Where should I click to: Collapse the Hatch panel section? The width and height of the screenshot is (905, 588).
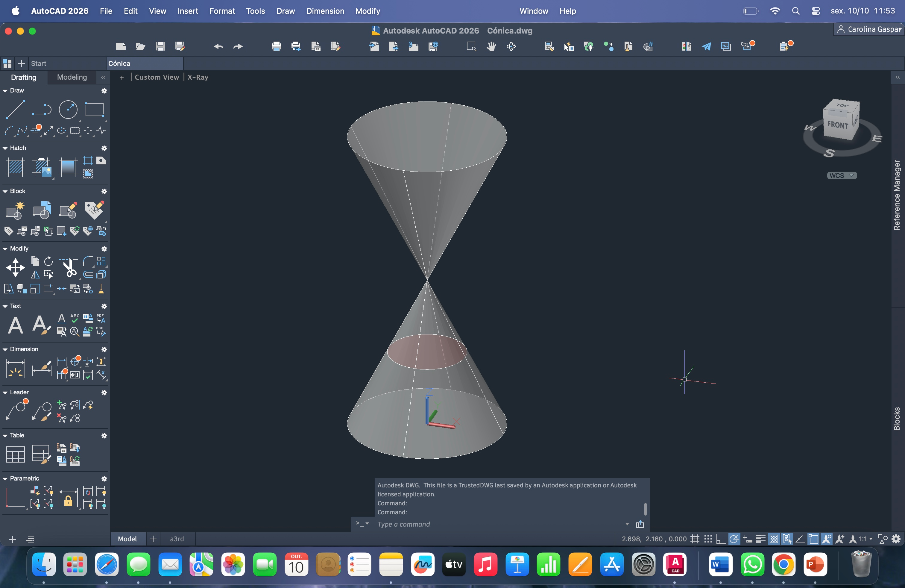[5, 148]
